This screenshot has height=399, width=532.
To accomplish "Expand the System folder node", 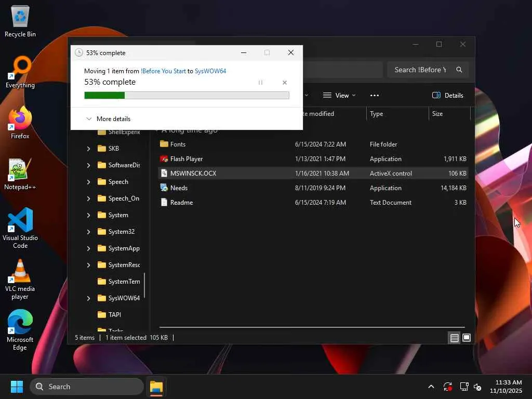I will 88,215.
